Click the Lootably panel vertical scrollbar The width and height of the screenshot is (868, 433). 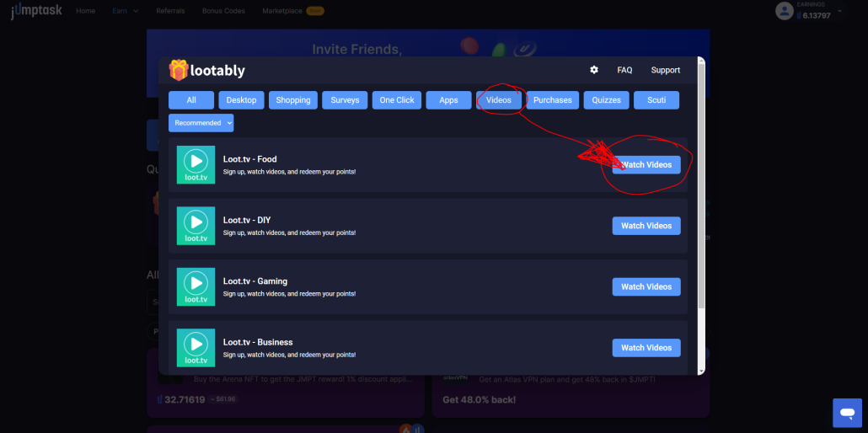tap(701, 187)
